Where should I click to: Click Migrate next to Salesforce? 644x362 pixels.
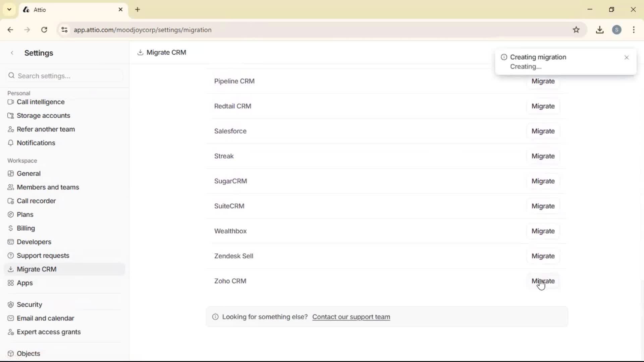point(543,131)
